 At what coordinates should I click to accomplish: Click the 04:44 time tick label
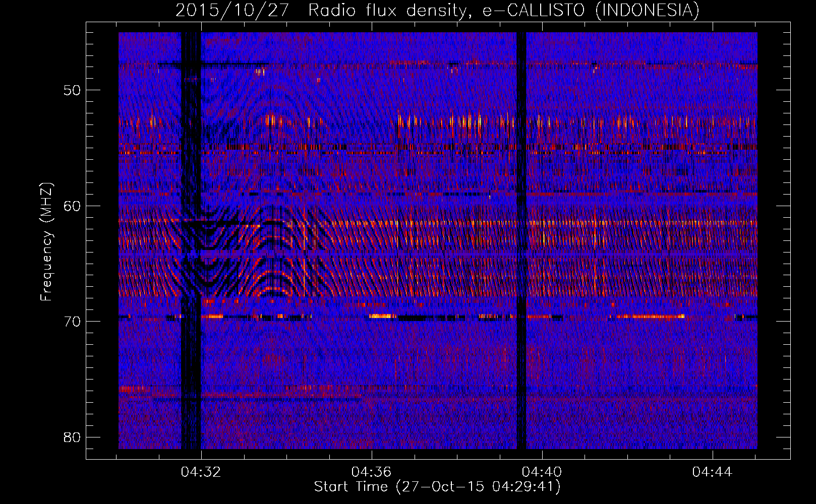[712, 472]
